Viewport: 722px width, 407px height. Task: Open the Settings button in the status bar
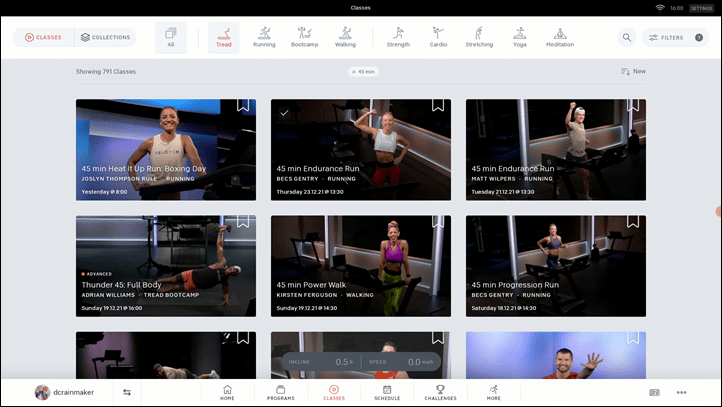point(701,8)
